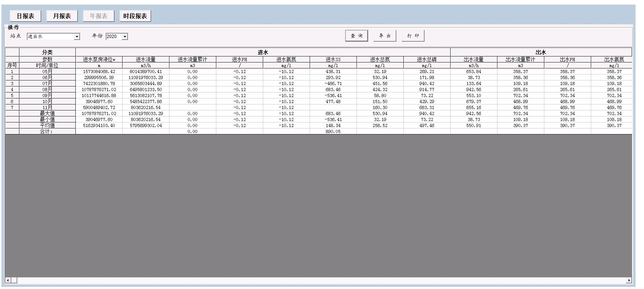Viewport: 644px width, 289px height.
Task: Open the 站点 dropdown arrow
Action: [77, 37]
